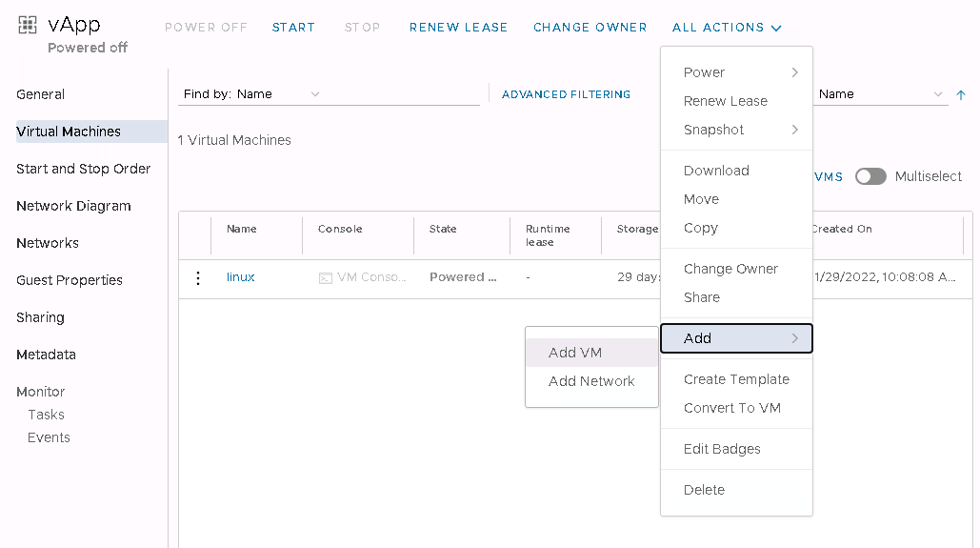Click Create Template in actions menu
The height and width of the screenshot is (548, 980).
tap(736, 379)
